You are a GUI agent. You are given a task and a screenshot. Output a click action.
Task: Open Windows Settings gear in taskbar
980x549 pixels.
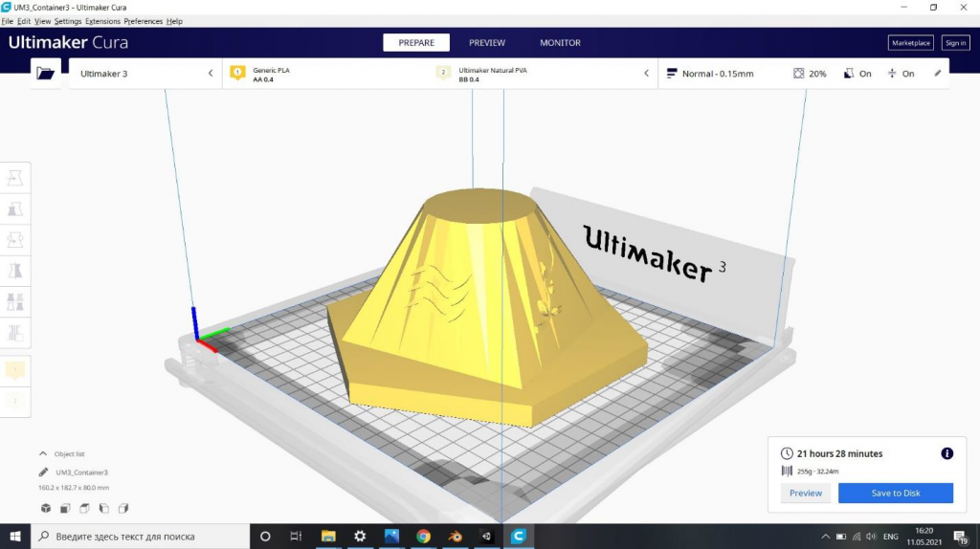pyautogui.click(x=360, y=536)
